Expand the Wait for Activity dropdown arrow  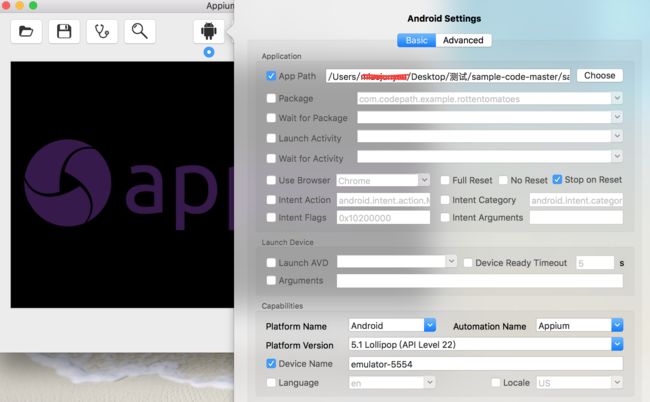(617, 156)
